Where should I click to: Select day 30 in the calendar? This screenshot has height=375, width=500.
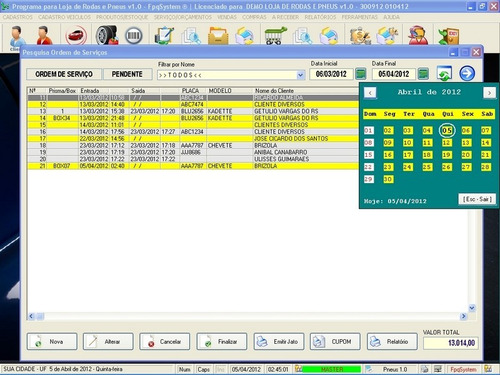click(x=388, y=179)
